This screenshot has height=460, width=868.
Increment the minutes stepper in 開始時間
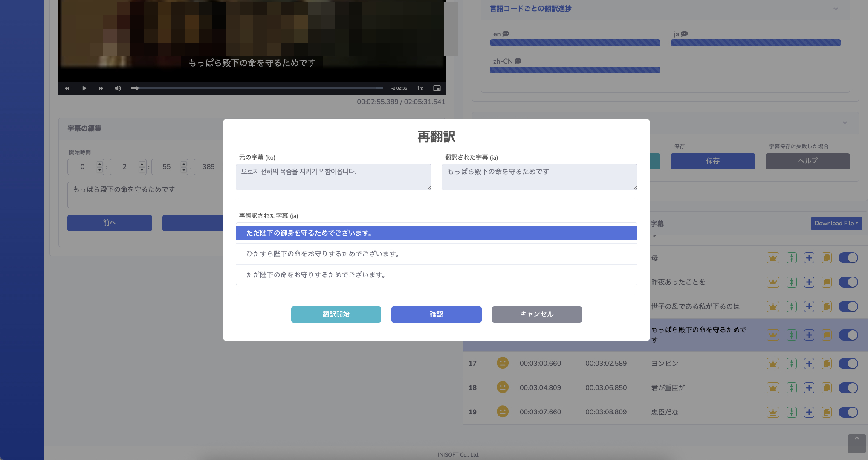[x=141, y=164]
